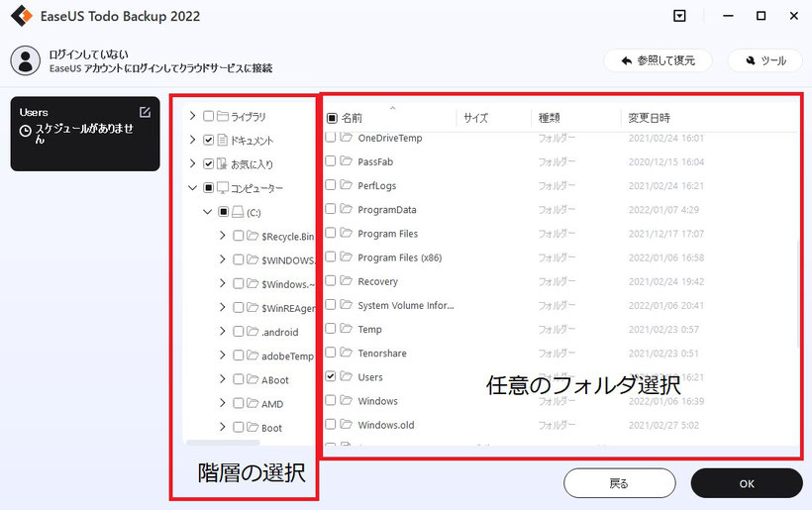Click the Boot folder icon in tree
This screenshot has width=812, height=510.
[x=253, y=427]
